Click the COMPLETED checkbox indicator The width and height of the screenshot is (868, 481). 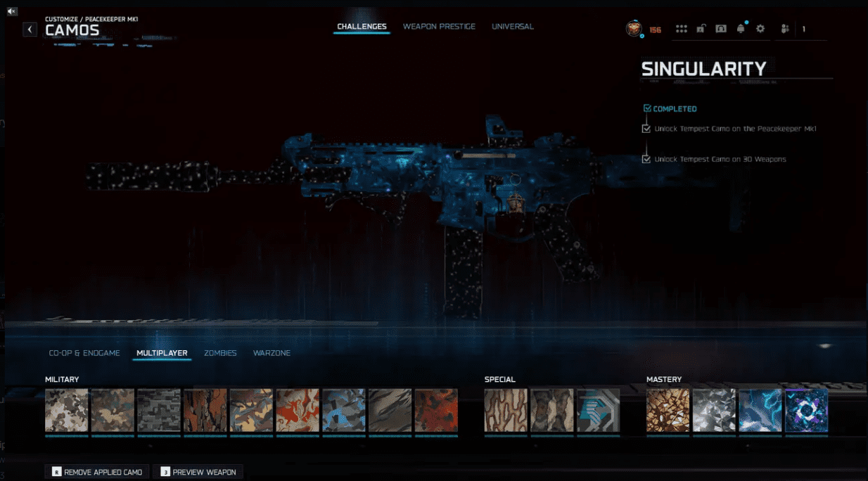coord(647,109)
